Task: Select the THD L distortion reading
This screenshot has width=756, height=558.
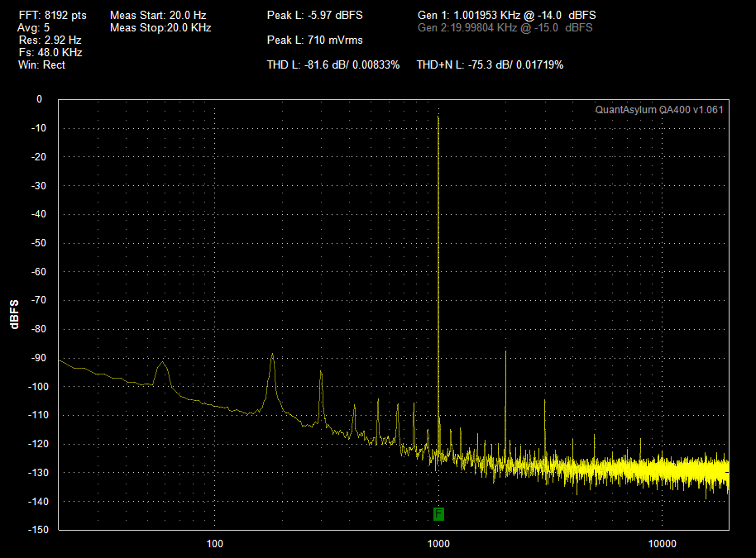Action: [333, 64]
